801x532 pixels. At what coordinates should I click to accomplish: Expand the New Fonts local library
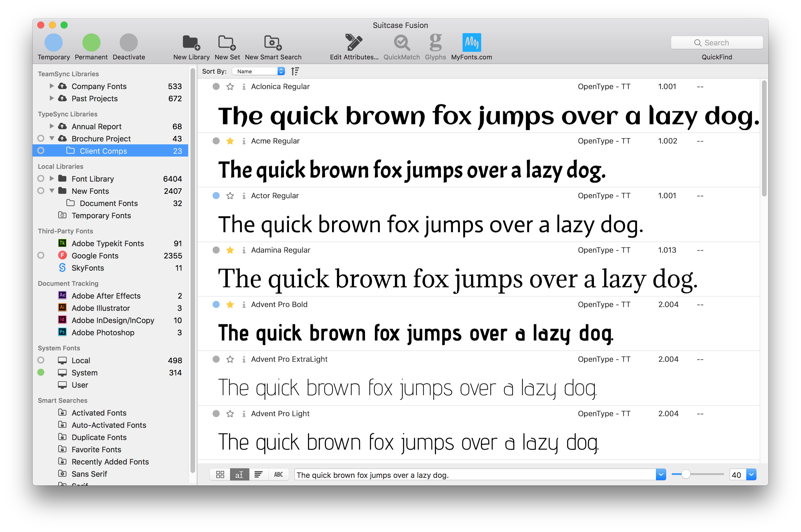pyautogui.click(x=52, y=191)
